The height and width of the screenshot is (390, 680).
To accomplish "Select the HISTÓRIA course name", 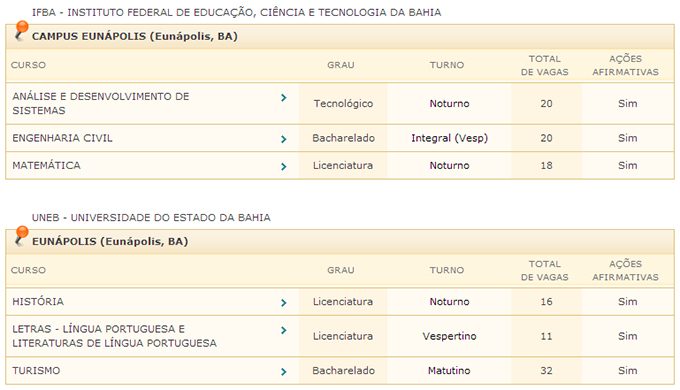I will click(38, 302).
